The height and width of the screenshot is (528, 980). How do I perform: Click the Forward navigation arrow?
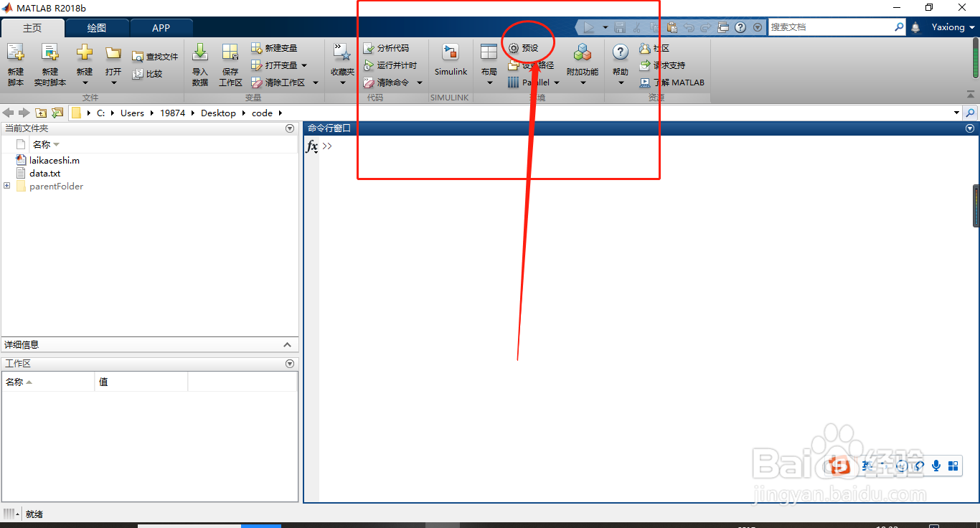(24, 113)
